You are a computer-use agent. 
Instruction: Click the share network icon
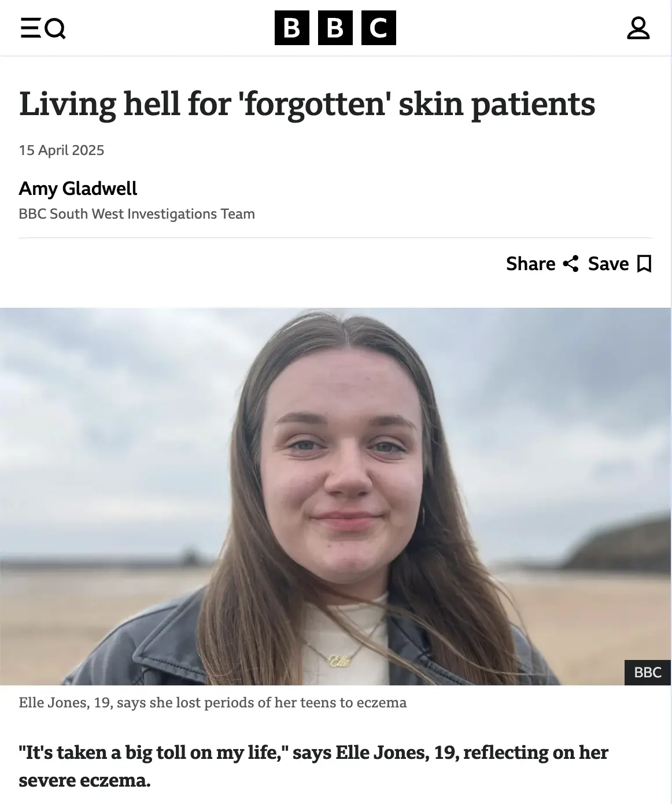pyautogui.click(x=570, y=264)
